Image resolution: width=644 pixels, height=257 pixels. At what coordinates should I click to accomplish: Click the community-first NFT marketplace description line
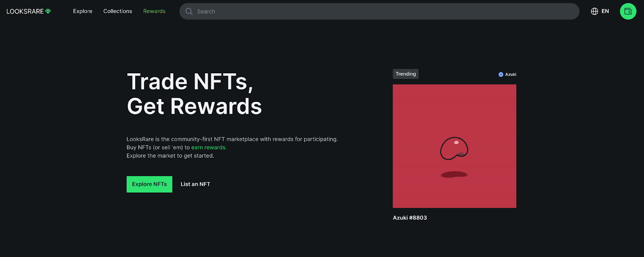pos(232,139)
